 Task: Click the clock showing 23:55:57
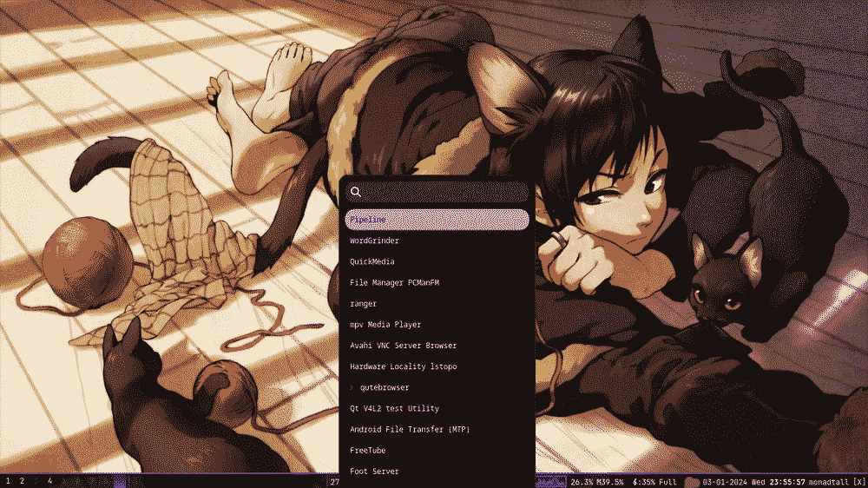782,481
